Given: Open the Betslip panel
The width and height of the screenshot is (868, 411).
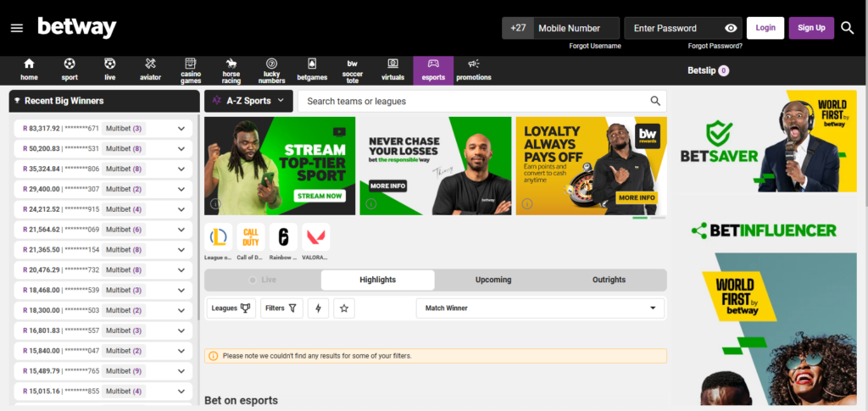Looking at the screenshot, I should 708,71.
